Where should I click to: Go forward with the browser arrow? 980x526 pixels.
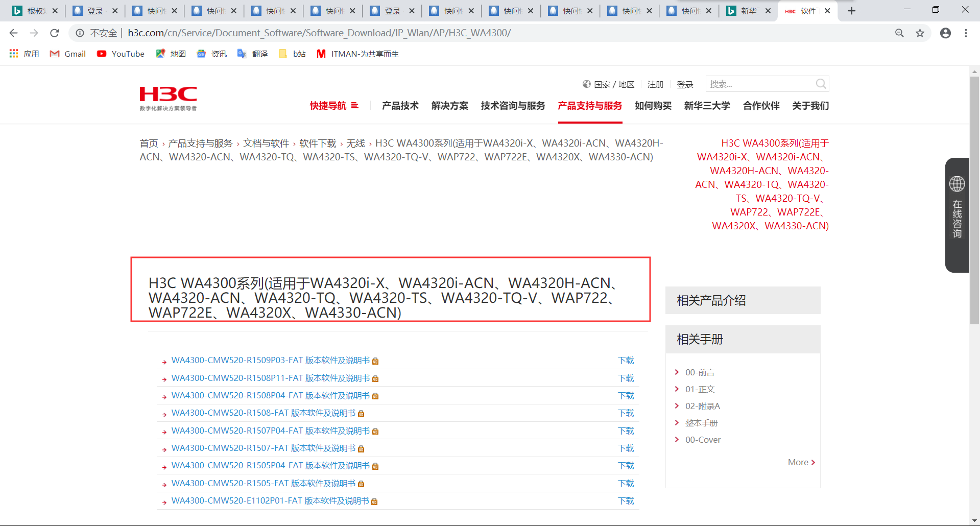tap(34, 33)
